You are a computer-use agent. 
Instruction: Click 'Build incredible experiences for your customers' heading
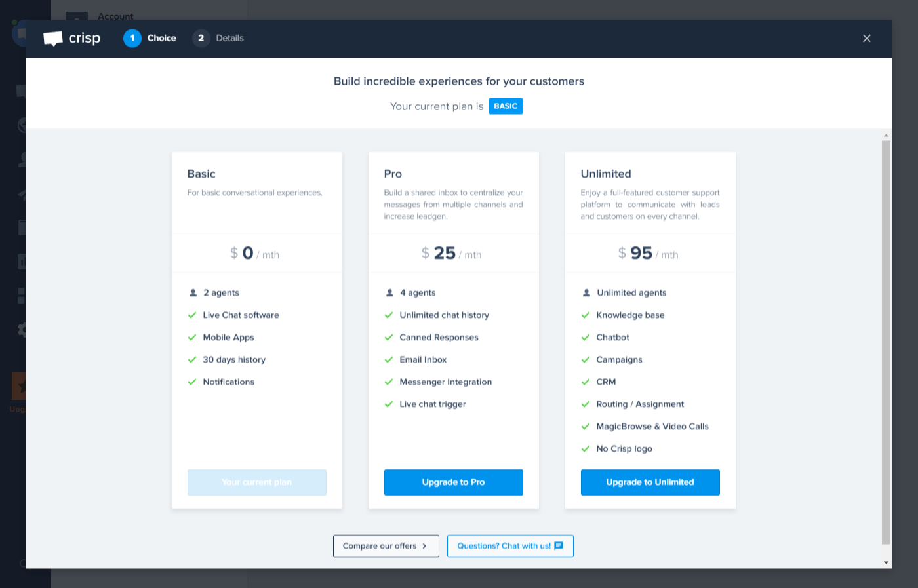(x=459, y=81)
